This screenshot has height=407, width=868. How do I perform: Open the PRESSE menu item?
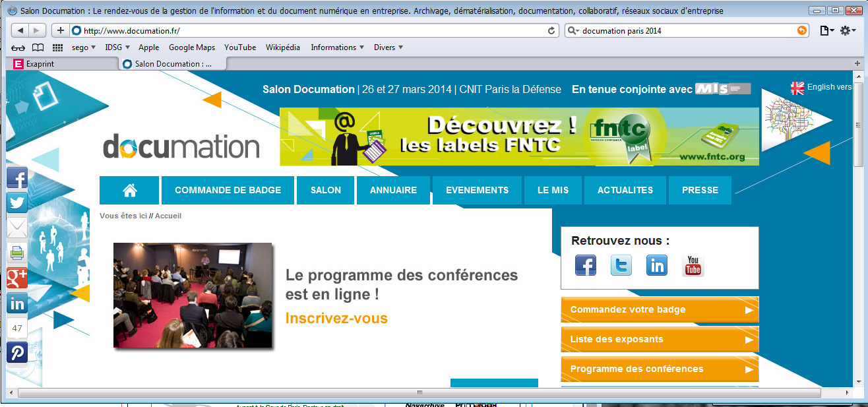pyautogui.click(x=700, y=190)
